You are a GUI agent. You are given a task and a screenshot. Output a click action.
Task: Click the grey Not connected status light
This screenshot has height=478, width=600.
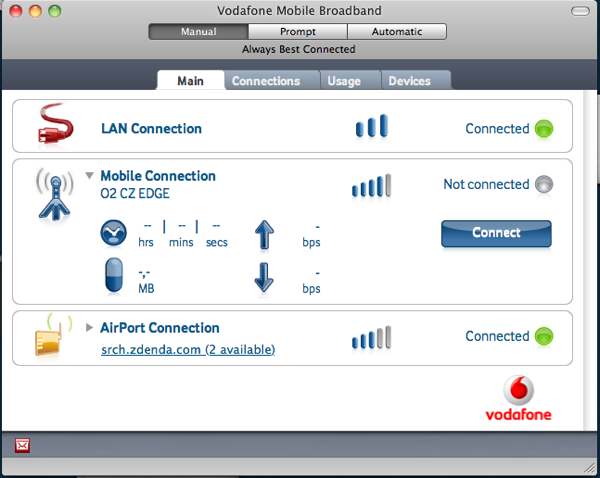544,184
